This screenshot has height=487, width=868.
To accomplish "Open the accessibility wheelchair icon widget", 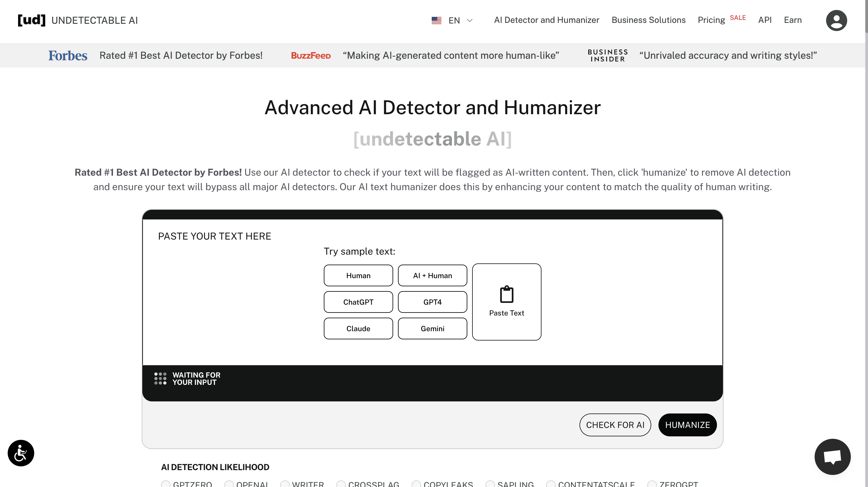I will pyautogui.click(x=21, y=453).
